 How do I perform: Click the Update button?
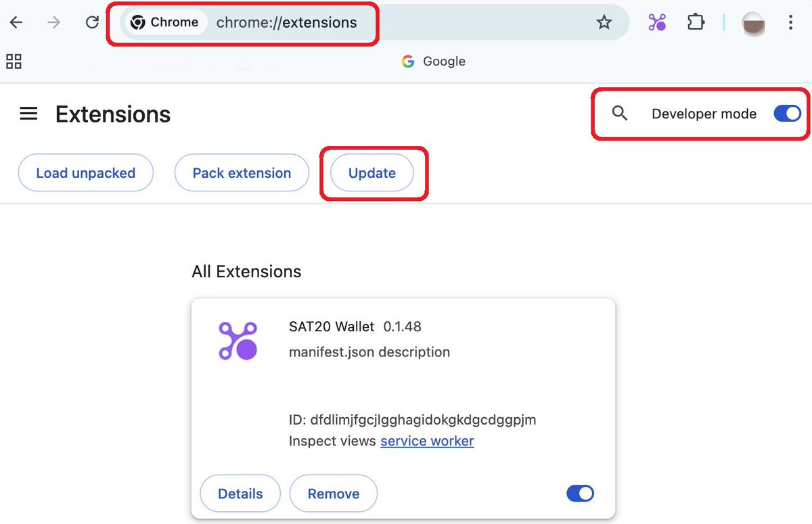click(x=372, y=173)
